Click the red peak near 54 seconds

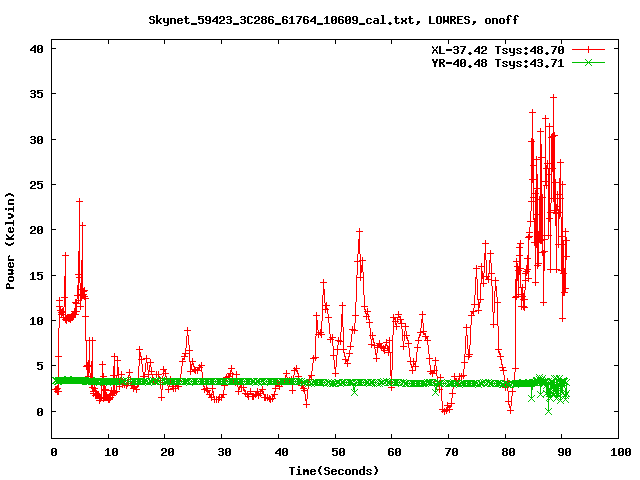(359, 231)
